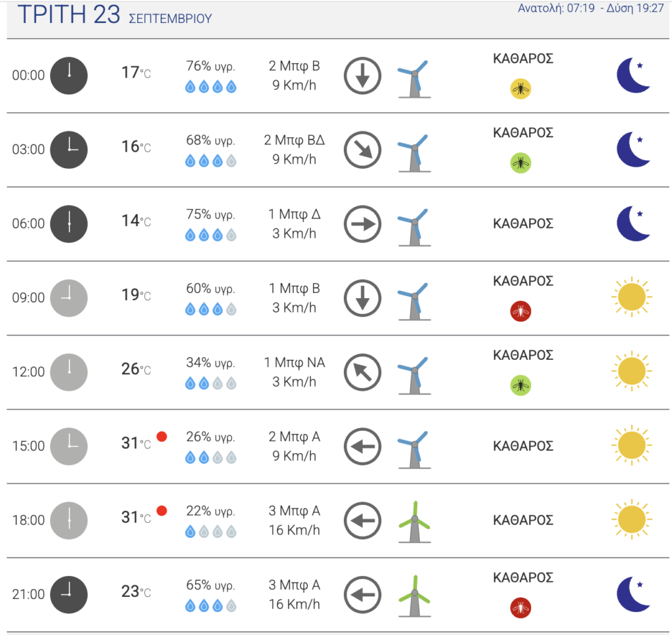Click the ΤΡΙΤΗ 23 ΣΕΠΤΕΜΒΡΙΟΥ date header
This screenshot has height=635, width=672.
coord(115,14)
